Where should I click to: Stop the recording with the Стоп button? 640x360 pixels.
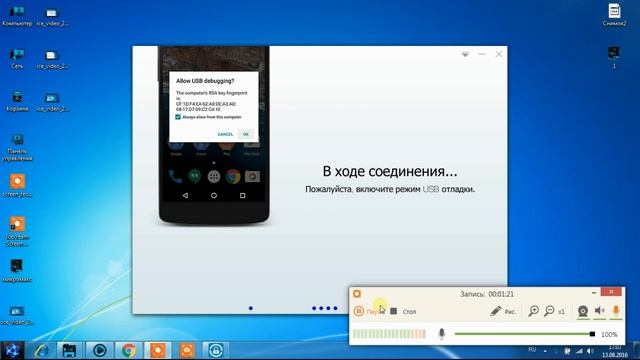403,311
